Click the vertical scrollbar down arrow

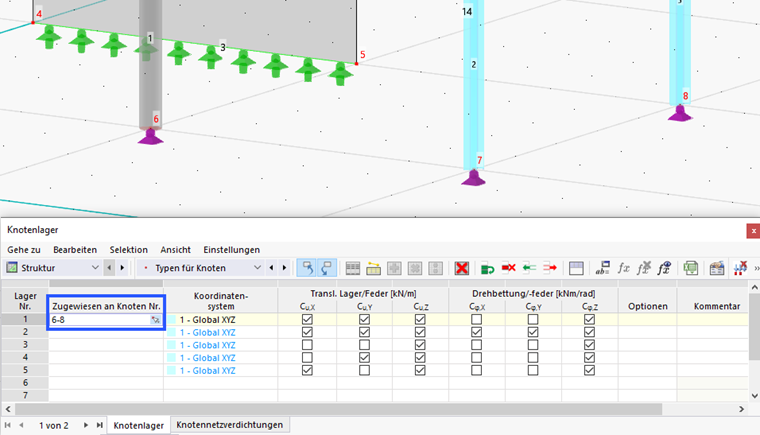(x=754, y=396)
